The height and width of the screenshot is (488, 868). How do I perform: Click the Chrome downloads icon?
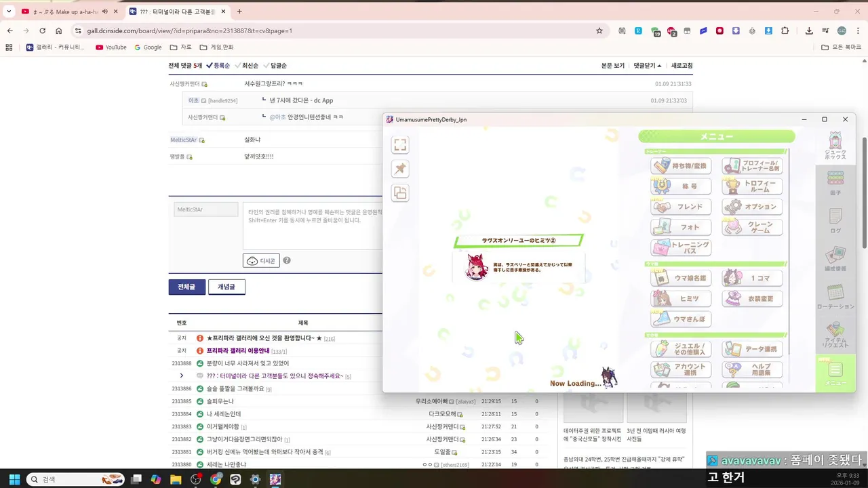(x=809, y=30)
